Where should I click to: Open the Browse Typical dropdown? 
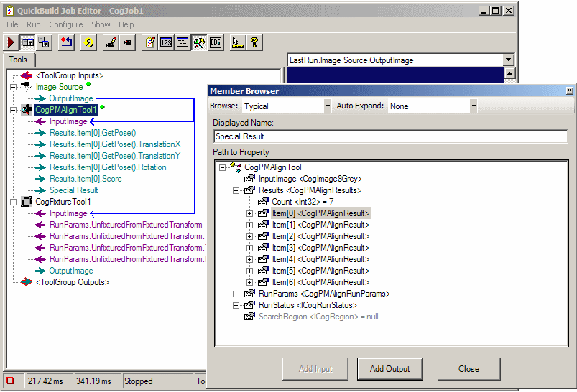click(x=328, y=106)
